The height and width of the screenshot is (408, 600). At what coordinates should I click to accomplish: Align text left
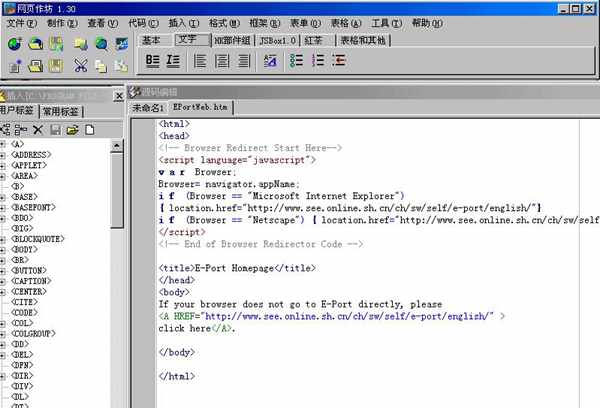(x=200, y=61)
